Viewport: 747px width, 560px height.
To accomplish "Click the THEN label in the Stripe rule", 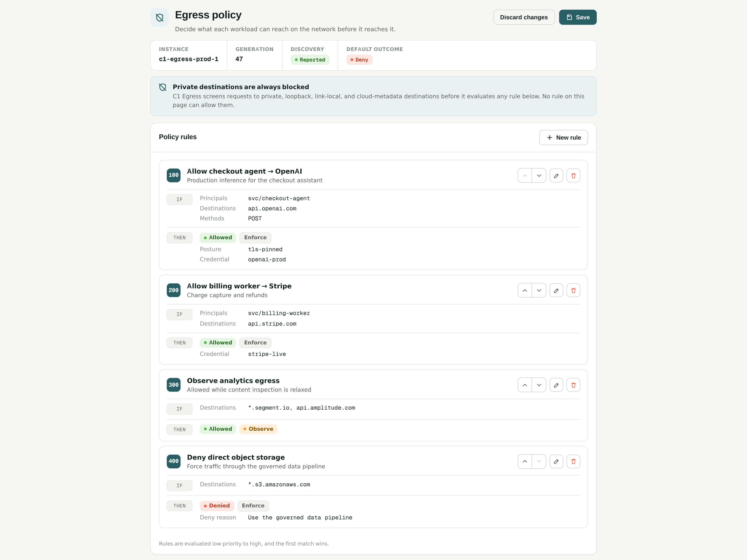I will pos(180,343).
